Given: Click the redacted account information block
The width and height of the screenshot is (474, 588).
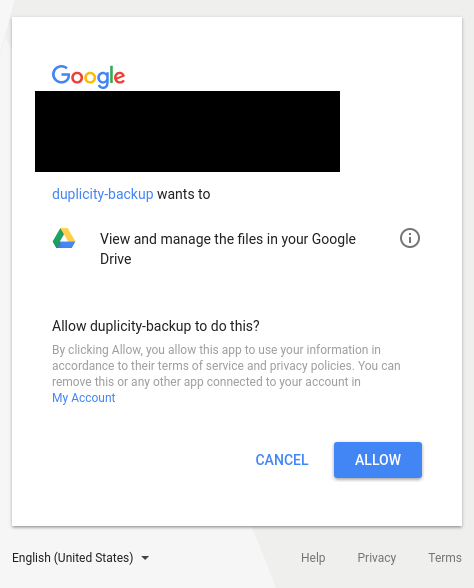Looking at the screenshot, I should pos(188,131).
